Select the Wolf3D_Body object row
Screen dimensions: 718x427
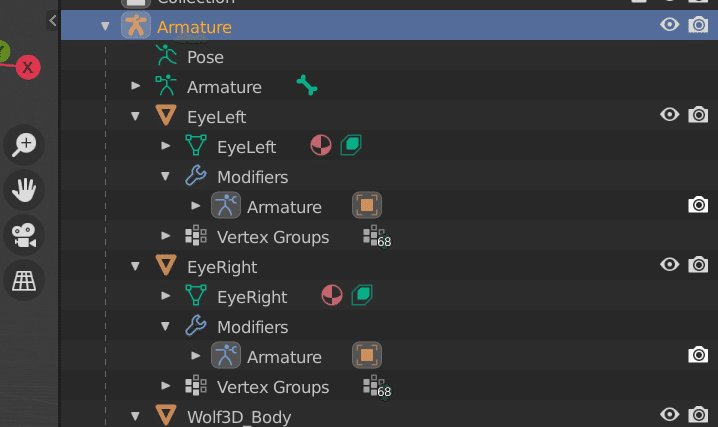(x=239, y=416)
